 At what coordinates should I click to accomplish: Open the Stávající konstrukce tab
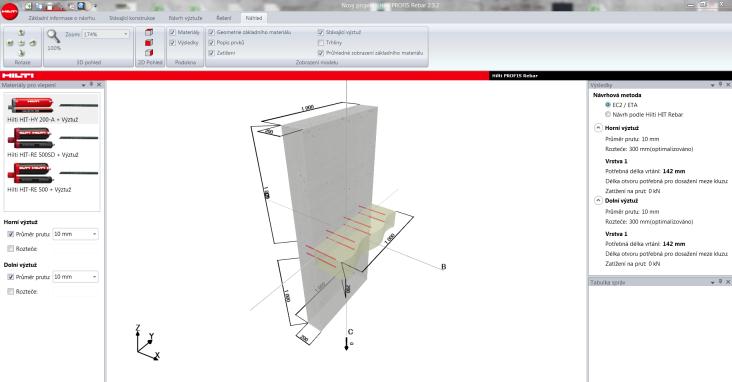pyautogui.click(x=132, y=18)
